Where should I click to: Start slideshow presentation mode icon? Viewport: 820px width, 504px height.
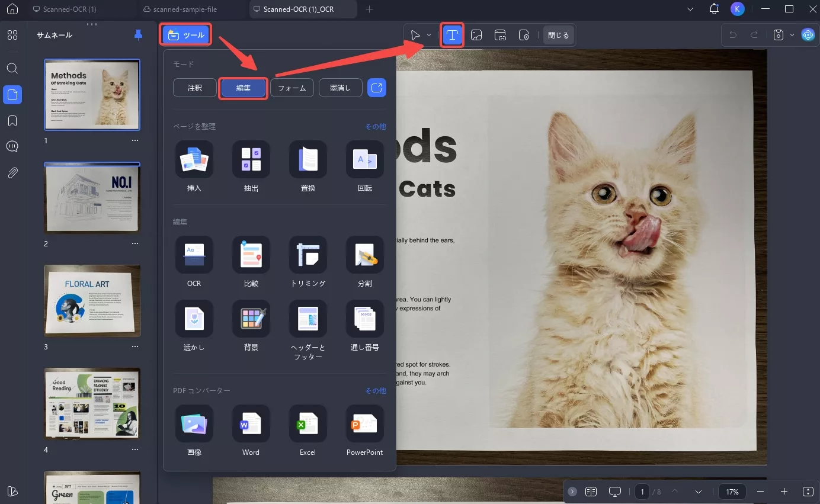pos(614,492)
